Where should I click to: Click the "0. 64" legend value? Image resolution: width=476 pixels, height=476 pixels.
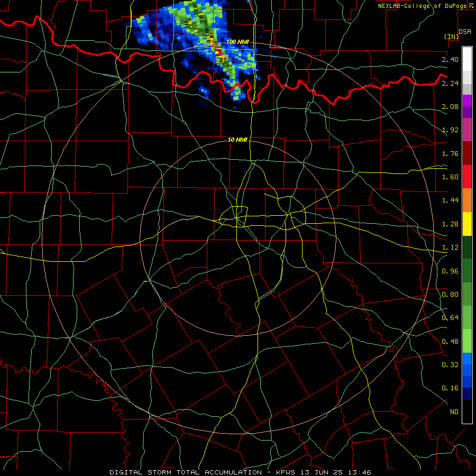click(x=450, y=318)
